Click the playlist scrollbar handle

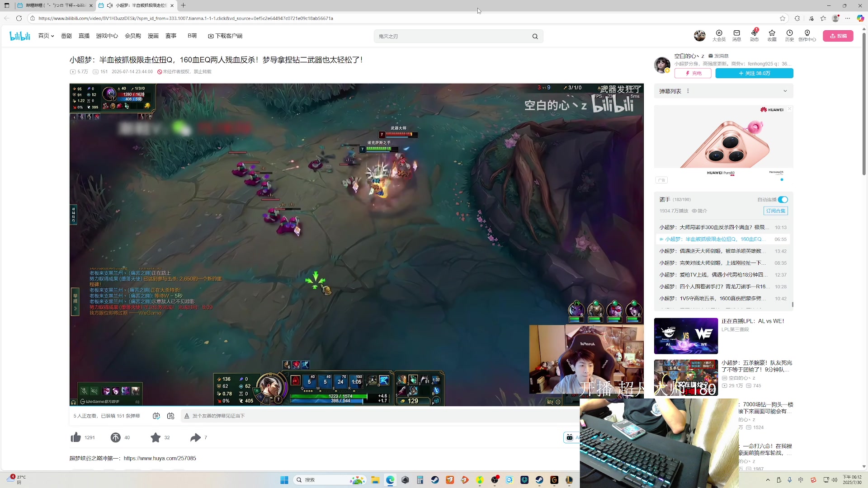[x=793, y=305]
